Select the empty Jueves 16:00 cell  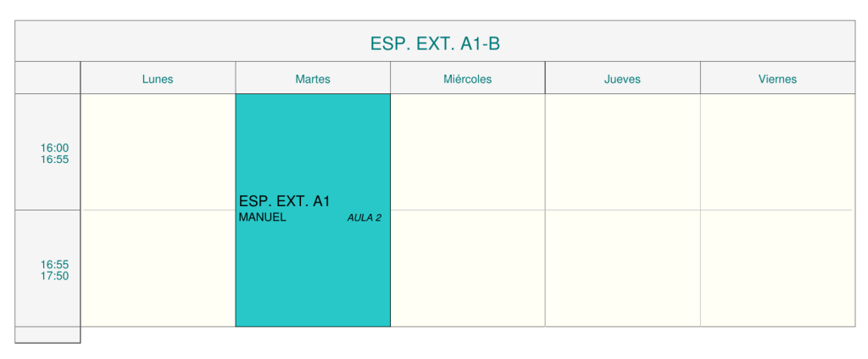[x=622, y=152]
